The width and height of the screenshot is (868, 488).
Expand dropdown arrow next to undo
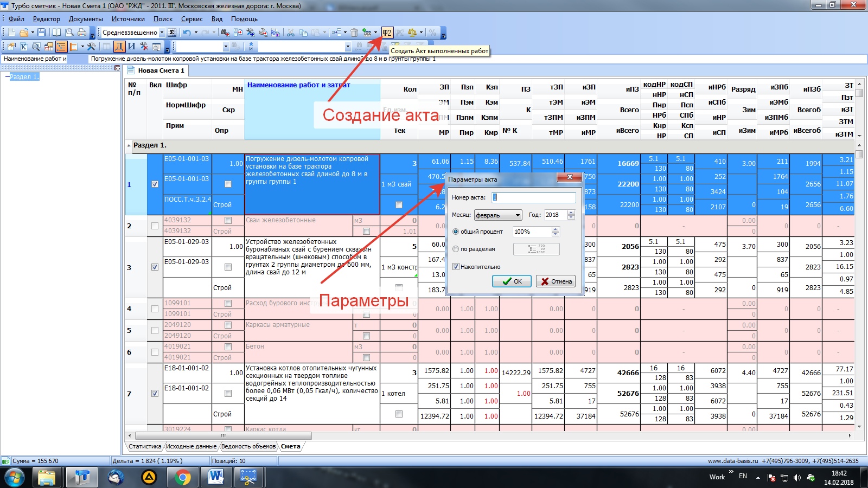click(x=196, y=33)
